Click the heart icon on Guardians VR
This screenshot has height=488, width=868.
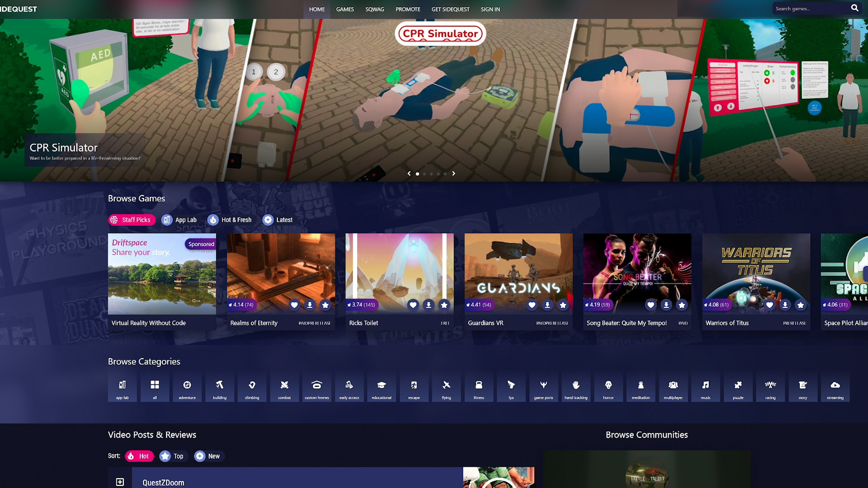pos(532,305)
